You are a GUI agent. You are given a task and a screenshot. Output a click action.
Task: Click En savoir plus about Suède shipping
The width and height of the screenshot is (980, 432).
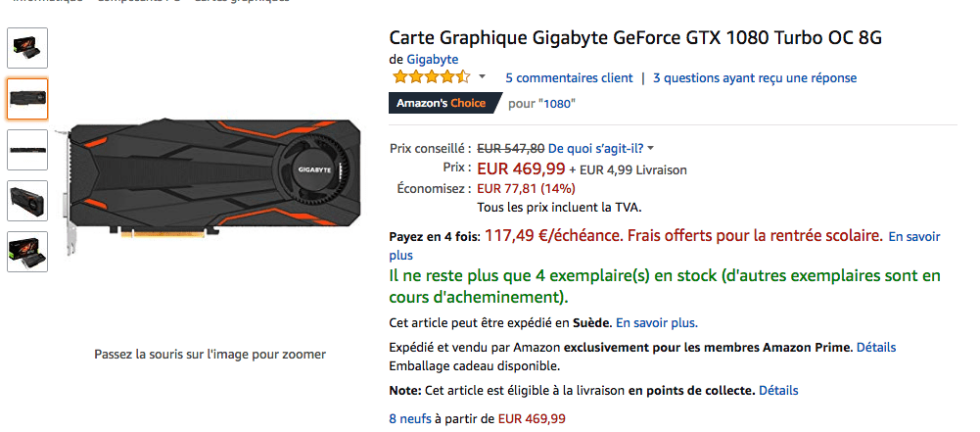(x=657, y=323)
